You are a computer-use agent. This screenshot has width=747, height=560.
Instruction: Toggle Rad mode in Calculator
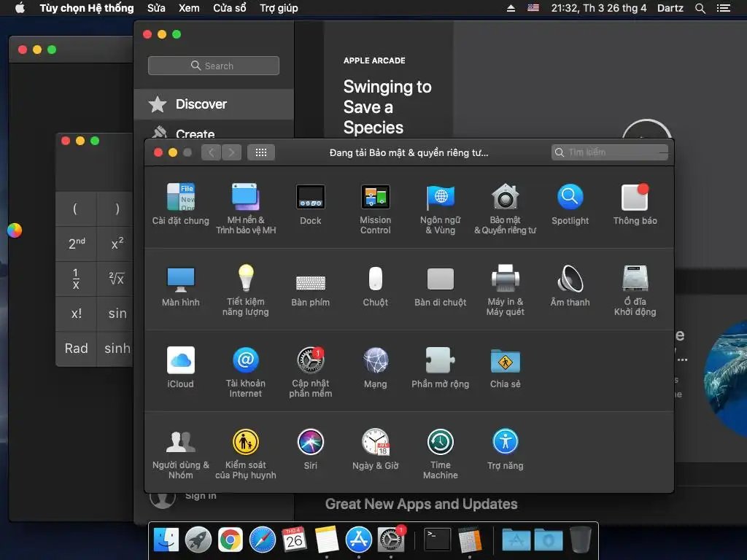76,348
